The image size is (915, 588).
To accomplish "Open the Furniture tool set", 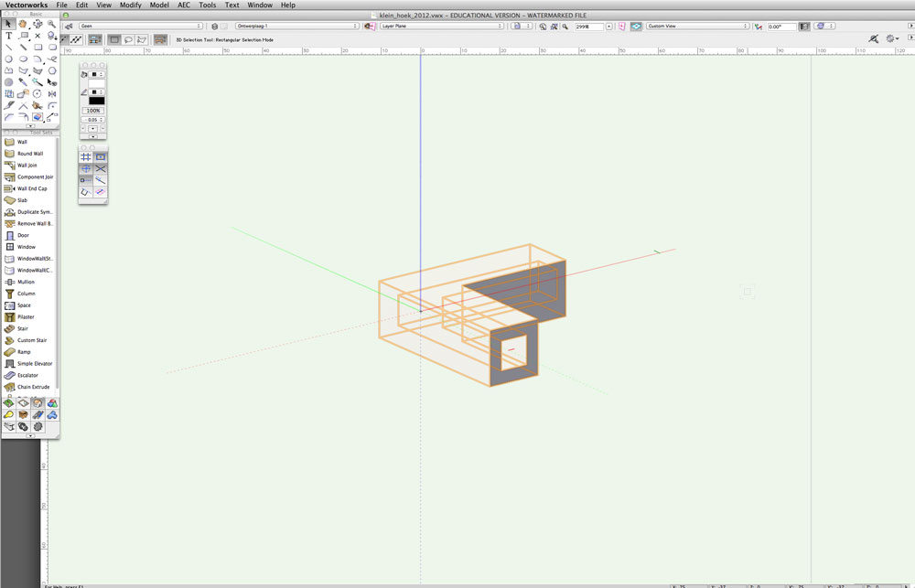I will [23, 415].
